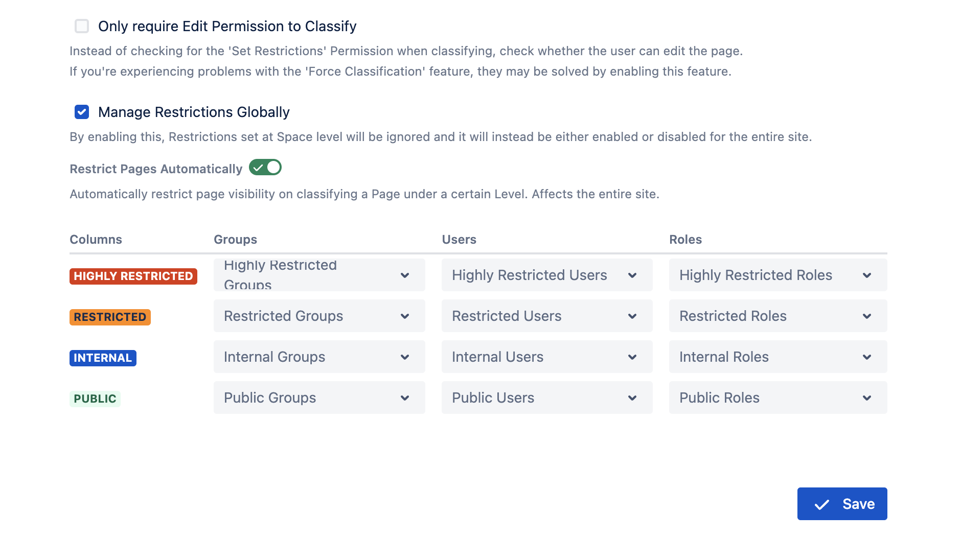961x560 pixels.
Task: Open Highly Restricted Groups dropdown
Action: (319, 275)
